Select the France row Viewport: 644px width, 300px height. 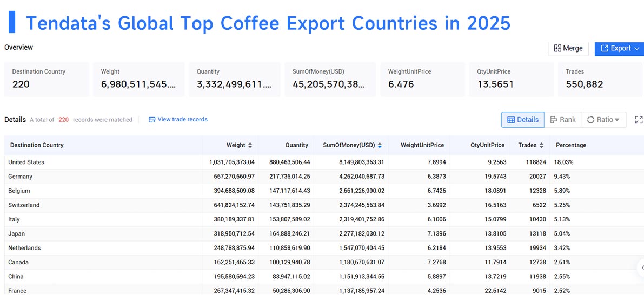pos(324,289)
